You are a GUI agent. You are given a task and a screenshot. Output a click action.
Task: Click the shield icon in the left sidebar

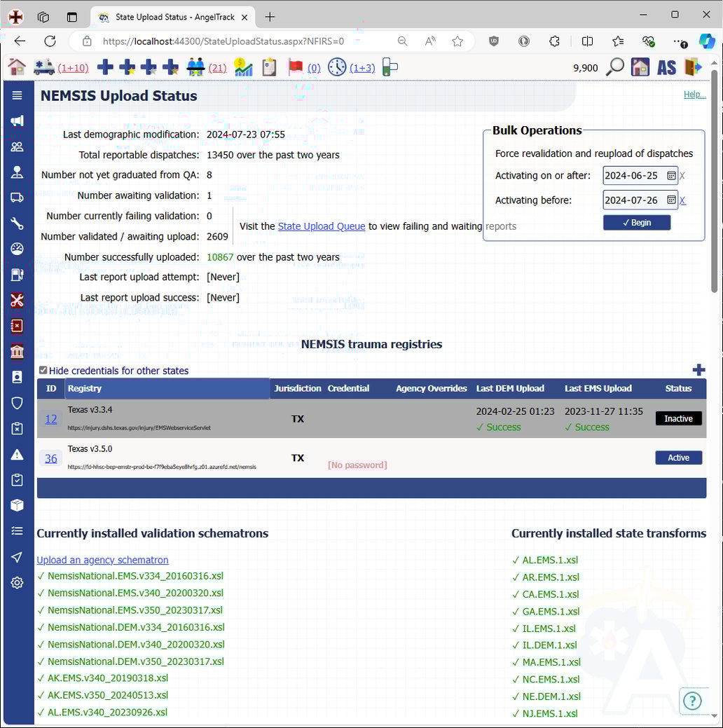(17, 403)
